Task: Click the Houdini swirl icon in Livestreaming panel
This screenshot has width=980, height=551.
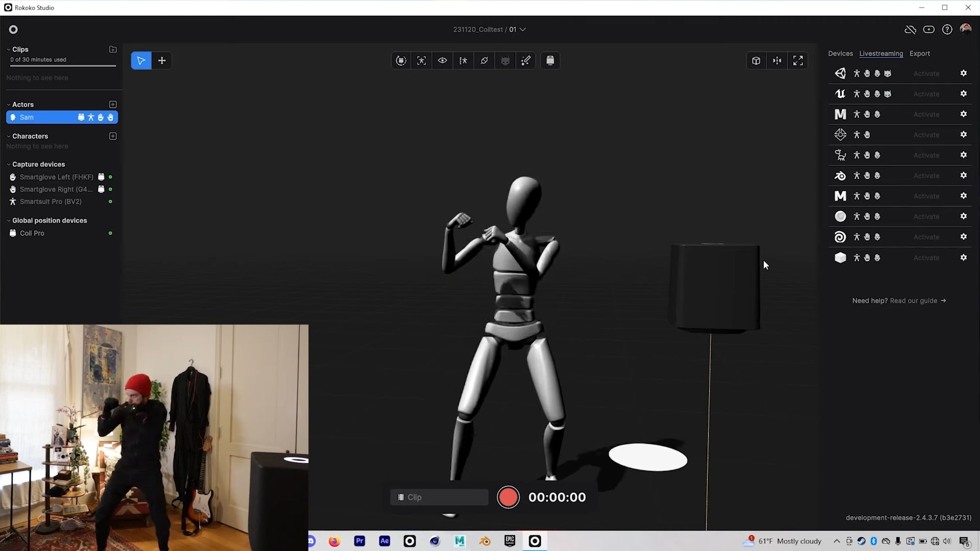Action: 840,236
